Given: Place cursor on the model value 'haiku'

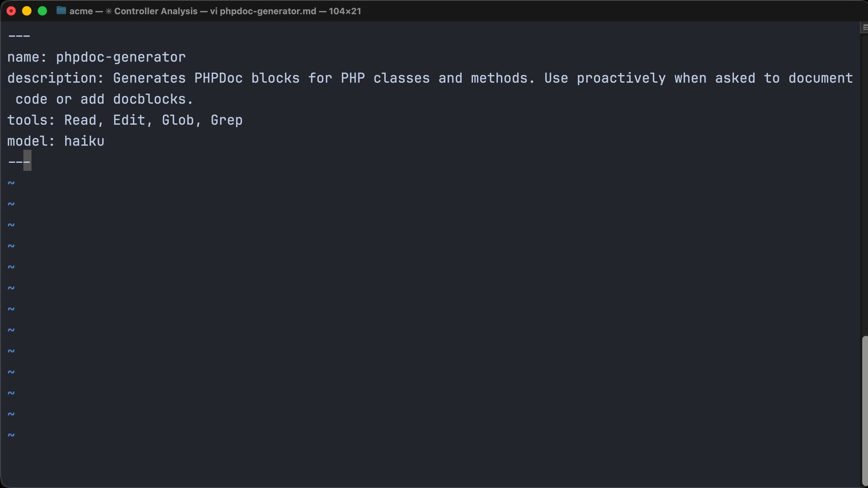Looking at the screenshot, I should pos(84,141).
